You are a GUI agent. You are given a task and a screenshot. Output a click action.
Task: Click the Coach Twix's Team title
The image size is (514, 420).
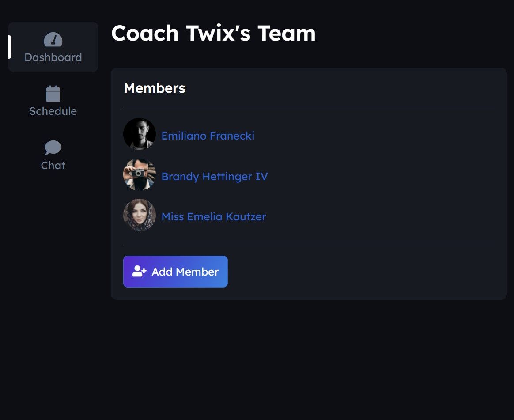[x=213, y=33]
